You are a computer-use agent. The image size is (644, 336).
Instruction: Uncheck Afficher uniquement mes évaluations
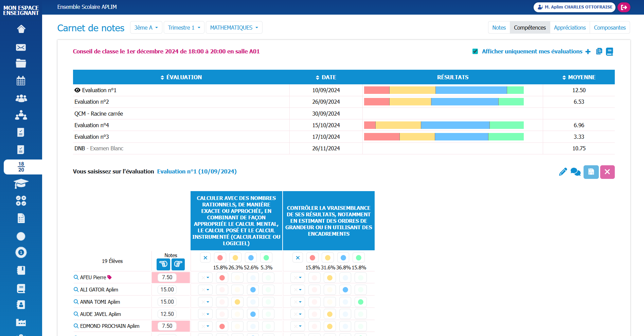(475, 51)
